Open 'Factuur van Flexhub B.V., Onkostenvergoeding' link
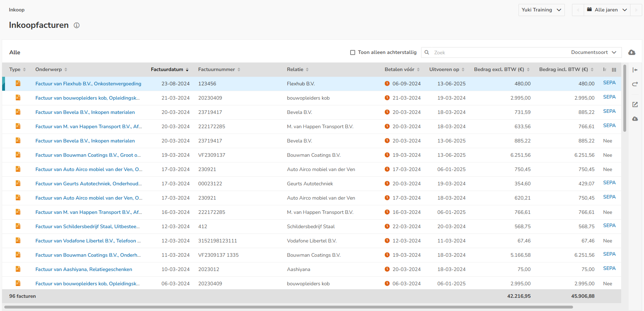Image resolution: width=644 pixels, height=311 pixels. coord(88,84)
